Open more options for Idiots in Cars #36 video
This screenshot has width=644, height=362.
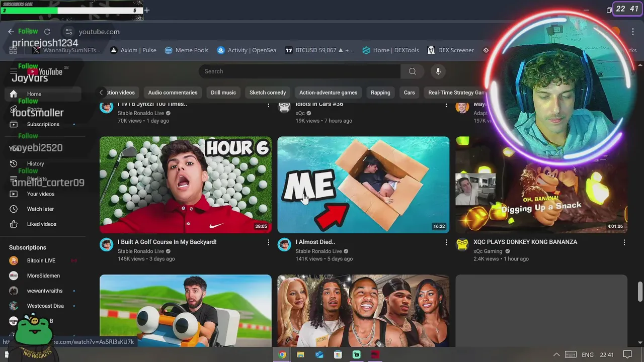tap(446, 105)
